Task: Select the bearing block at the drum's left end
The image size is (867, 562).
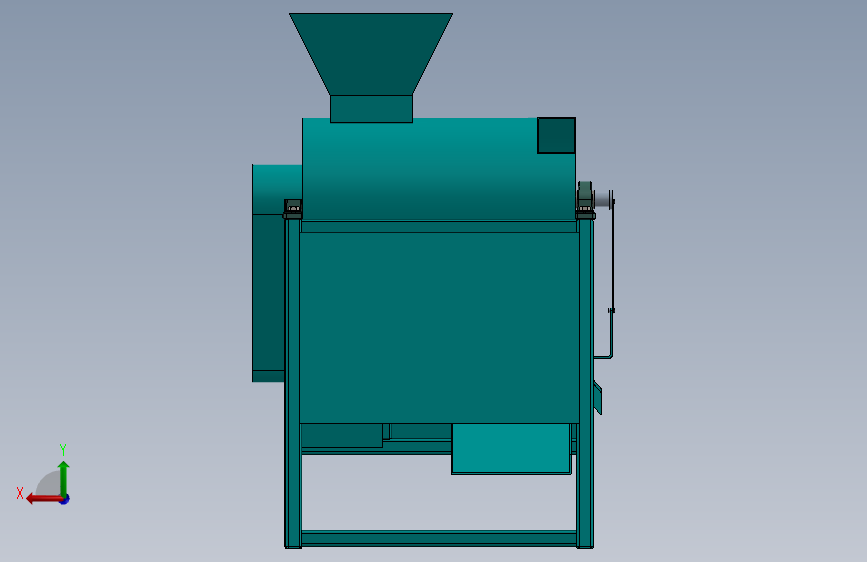Action: [293, 209]
